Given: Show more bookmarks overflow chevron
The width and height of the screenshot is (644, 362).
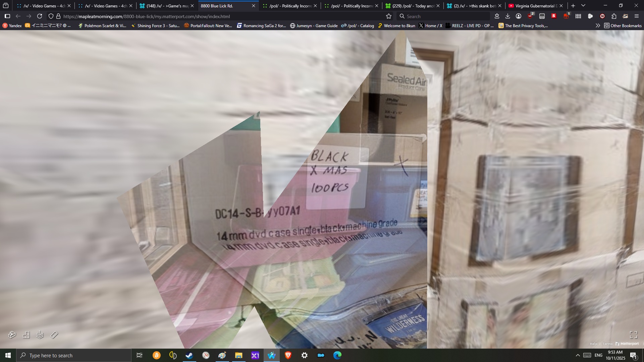Looking at the screenshot, I should 598,25.
